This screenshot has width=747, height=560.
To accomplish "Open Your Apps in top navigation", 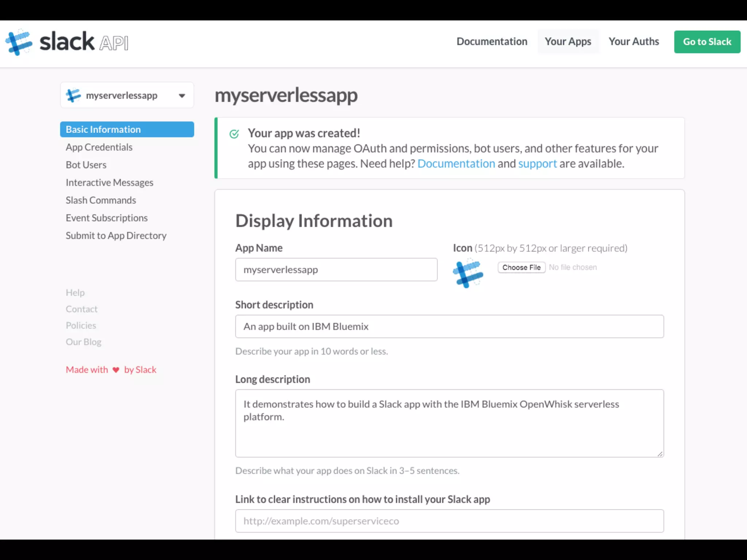I will point(568,42).
